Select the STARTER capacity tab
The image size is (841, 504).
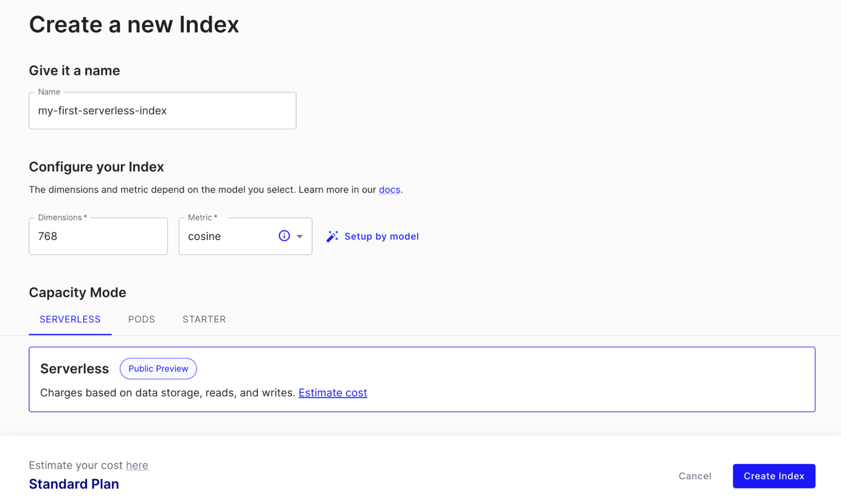click(204, 319)
